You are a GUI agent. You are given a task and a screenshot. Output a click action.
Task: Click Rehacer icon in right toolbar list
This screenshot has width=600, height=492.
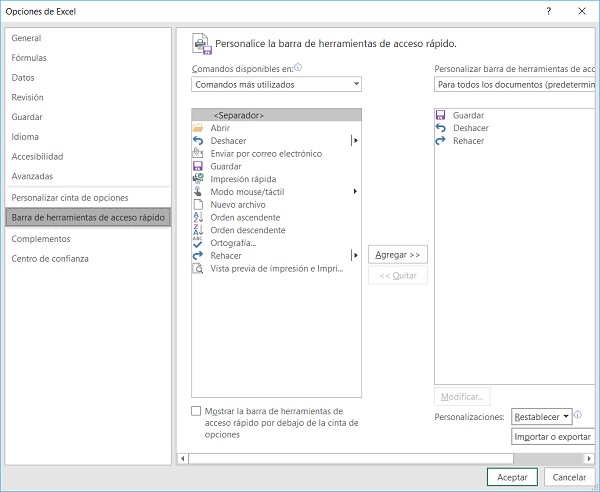[441, 141]
